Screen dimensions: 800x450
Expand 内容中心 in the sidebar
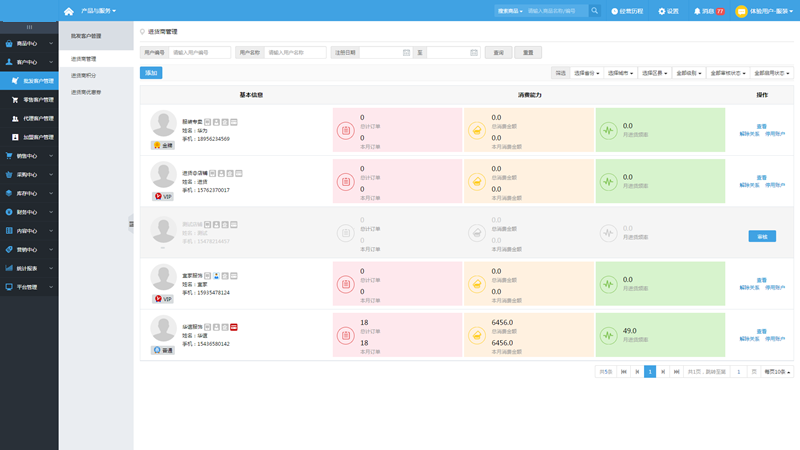pos(29,231)
